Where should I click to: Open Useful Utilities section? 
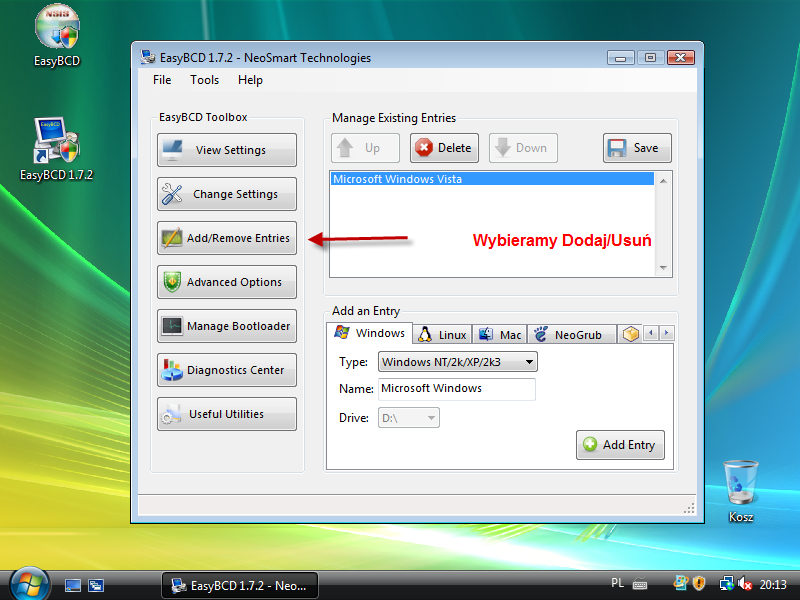pos(227,414)
